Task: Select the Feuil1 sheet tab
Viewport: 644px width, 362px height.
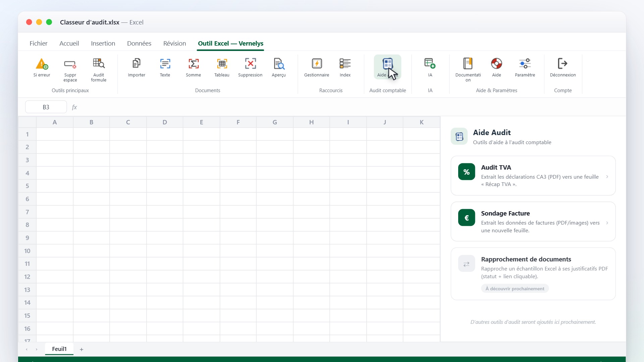Action: [59, 349]
